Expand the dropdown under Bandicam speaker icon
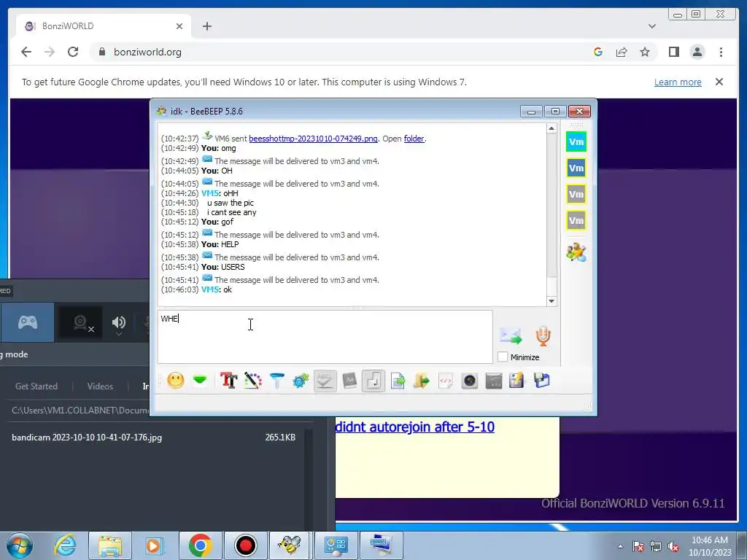The image size is (747, 560). click(119, 334)
